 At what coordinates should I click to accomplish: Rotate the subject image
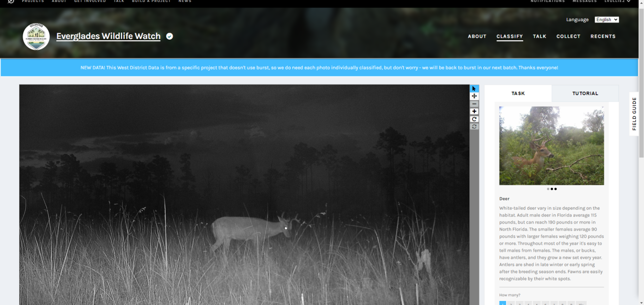[474, 119]
